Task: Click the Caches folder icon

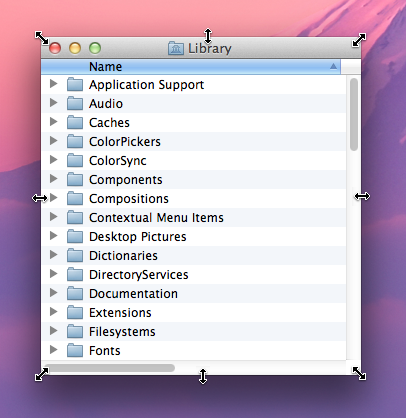Action: point(75,122)
